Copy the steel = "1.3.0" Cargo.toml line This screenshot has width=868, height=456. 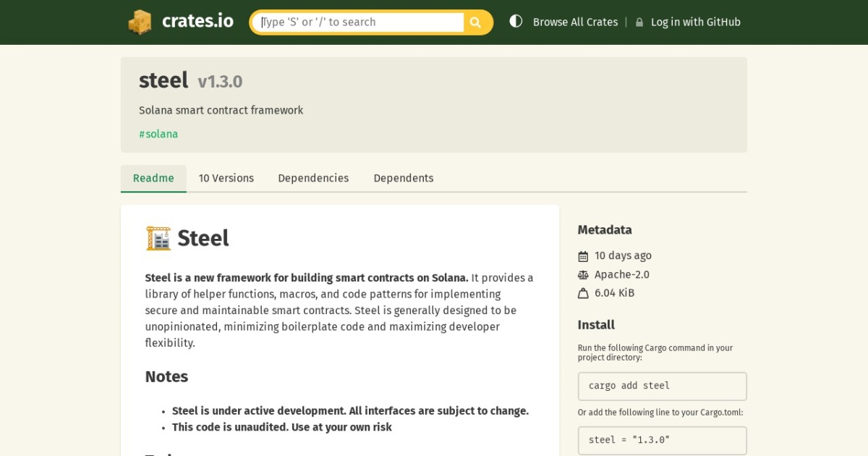tap(663, 440)
